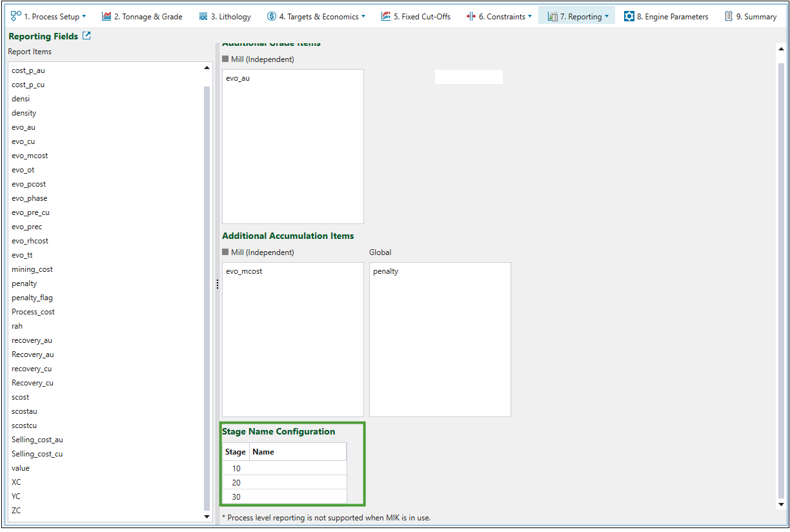Click the Name column header
Screen dimensions: 790x532
pos(298,452)
